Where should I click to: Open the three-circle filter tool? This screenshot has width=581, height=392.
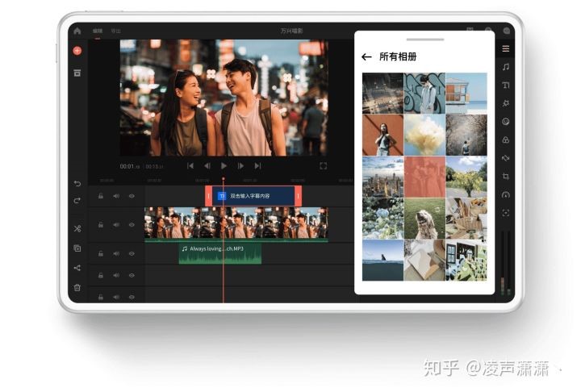(506, 140)
